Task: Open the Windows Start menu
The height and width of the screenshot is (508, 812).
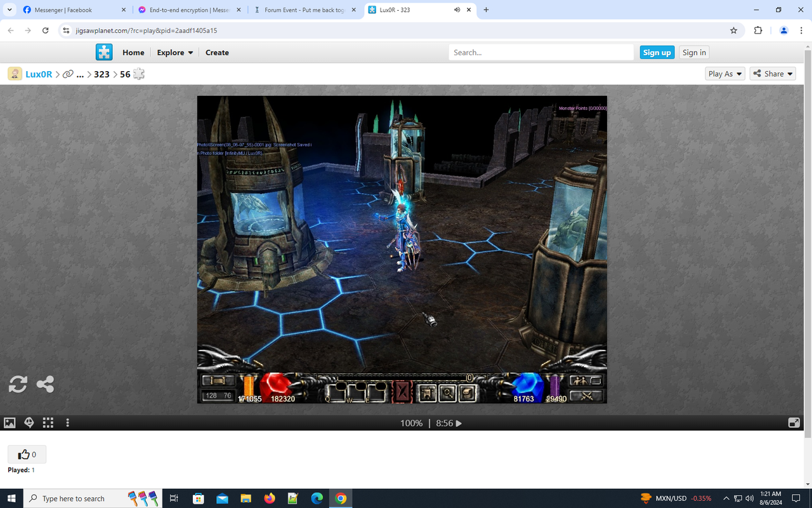Action: pos(11,498)
